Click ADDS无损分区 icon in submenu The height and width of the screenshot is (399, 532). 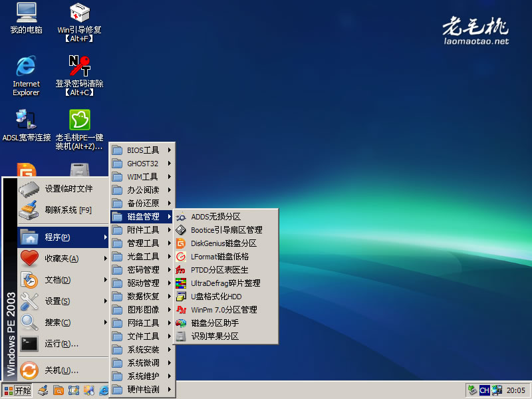click(x=181, y=217)
